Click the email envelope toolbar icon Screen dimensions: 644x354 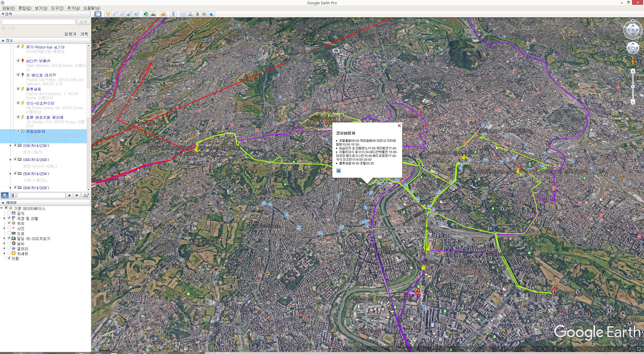coord(183,14)
